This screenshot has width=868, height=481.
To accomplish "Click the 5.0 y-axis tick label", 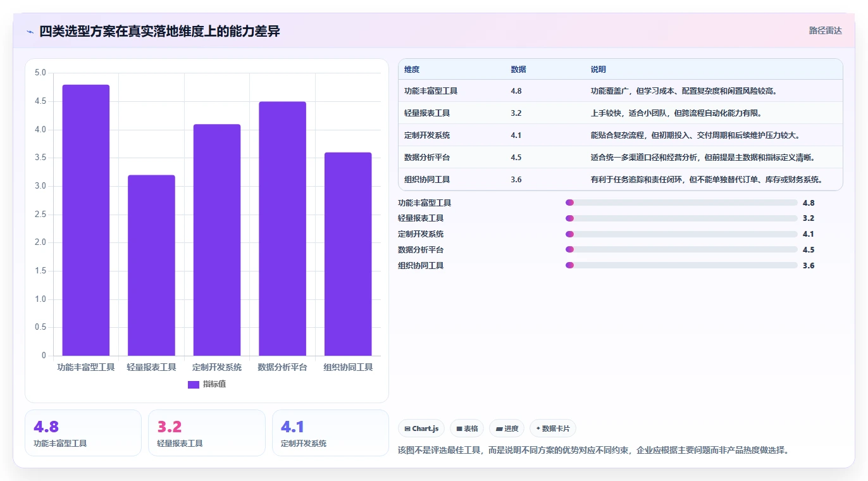I will pos(40,73).
